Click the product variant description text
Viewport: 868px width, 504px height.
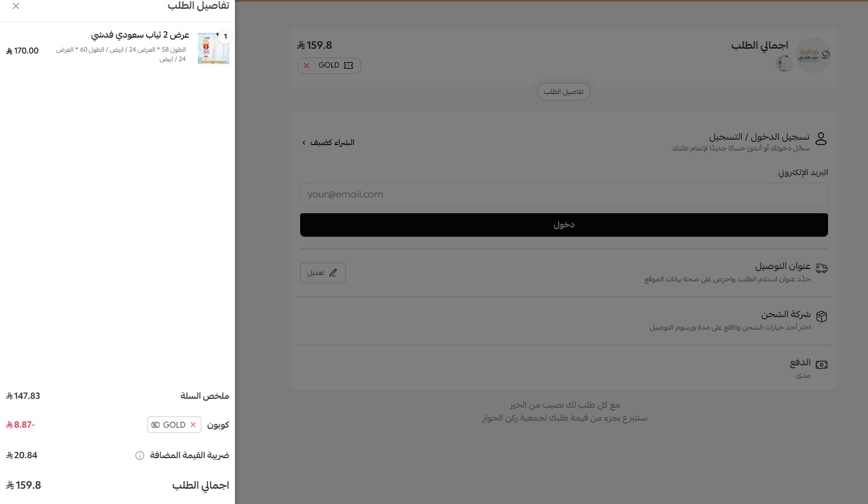(x=121, y=55)
